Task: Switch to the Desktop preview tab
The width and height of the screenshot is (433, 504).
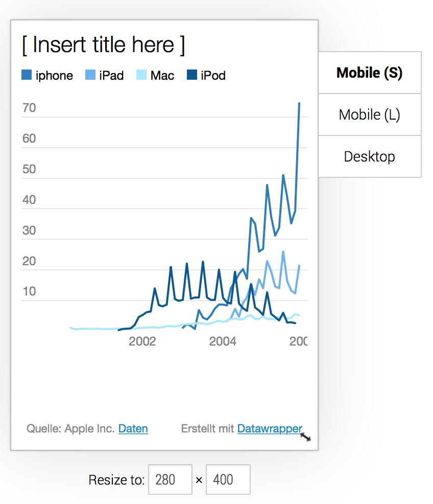Action: tap(370, 156)
